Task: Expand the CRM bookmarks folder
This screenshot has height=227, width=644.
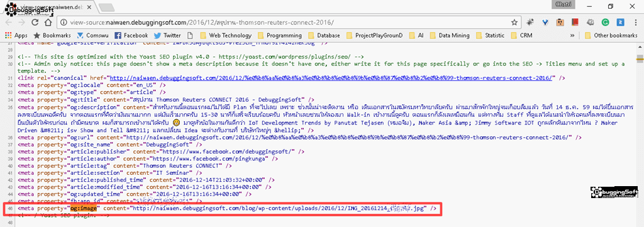Action: click(521, 35)
